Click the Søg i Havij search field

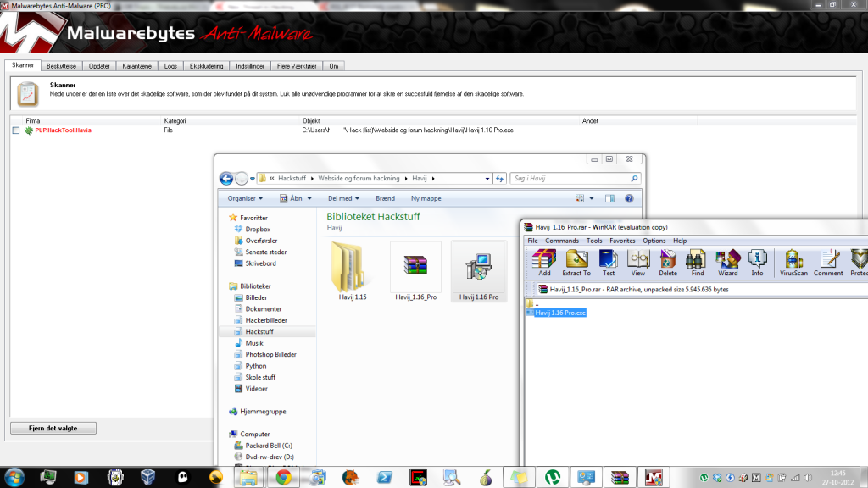tap(575, 179)
